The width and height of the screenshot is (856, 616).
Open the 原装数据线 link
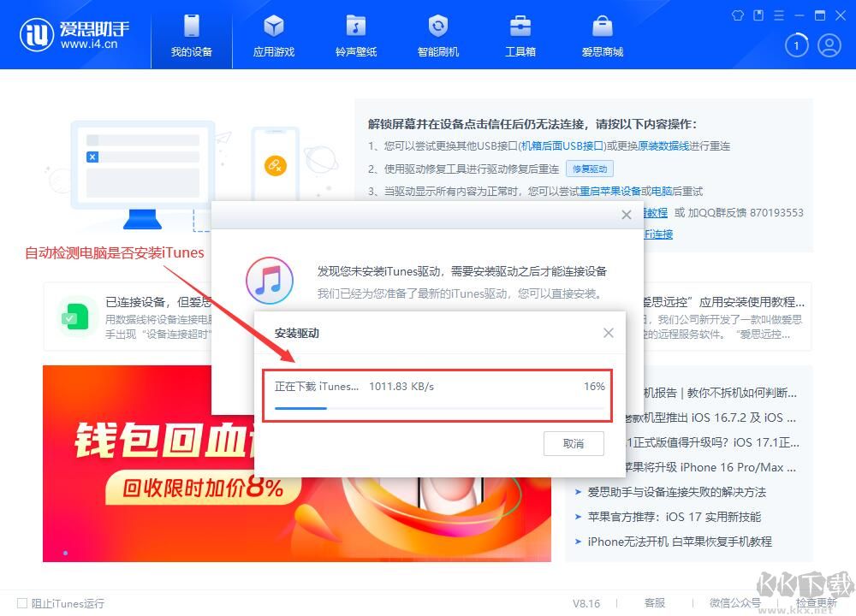(x=663, y=146)
